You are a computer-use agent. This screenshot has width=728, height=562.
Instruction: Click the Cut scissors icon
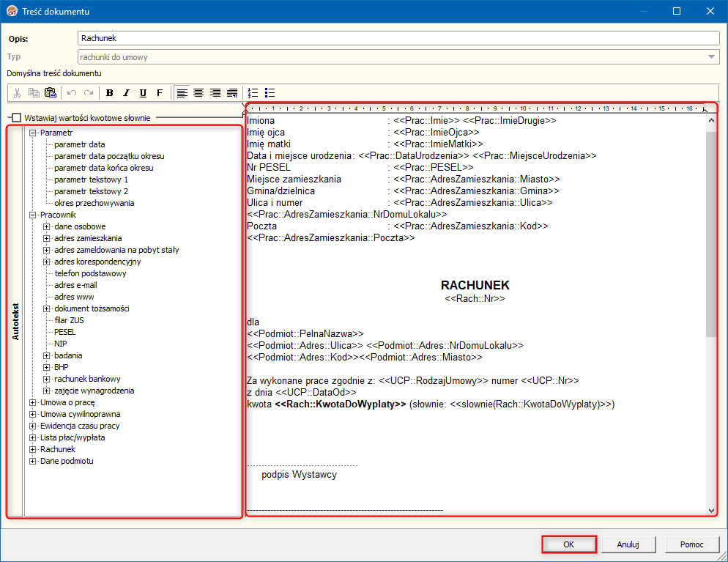[17, 93]
